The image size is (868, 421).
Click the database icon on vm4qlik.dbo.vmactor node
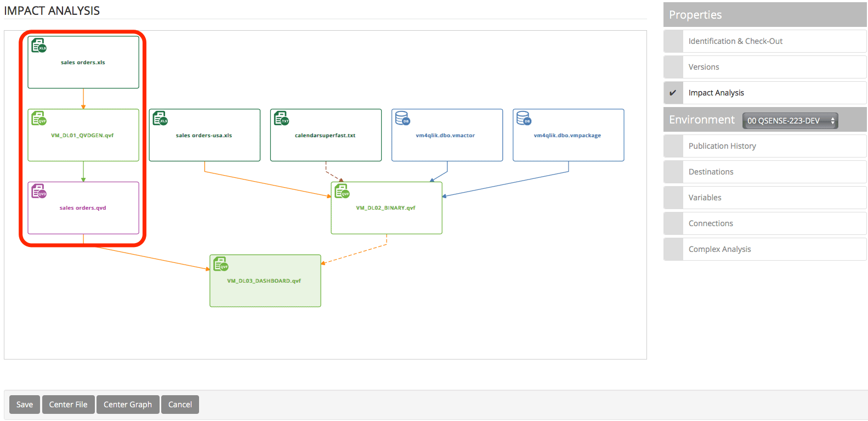[402, 119]
